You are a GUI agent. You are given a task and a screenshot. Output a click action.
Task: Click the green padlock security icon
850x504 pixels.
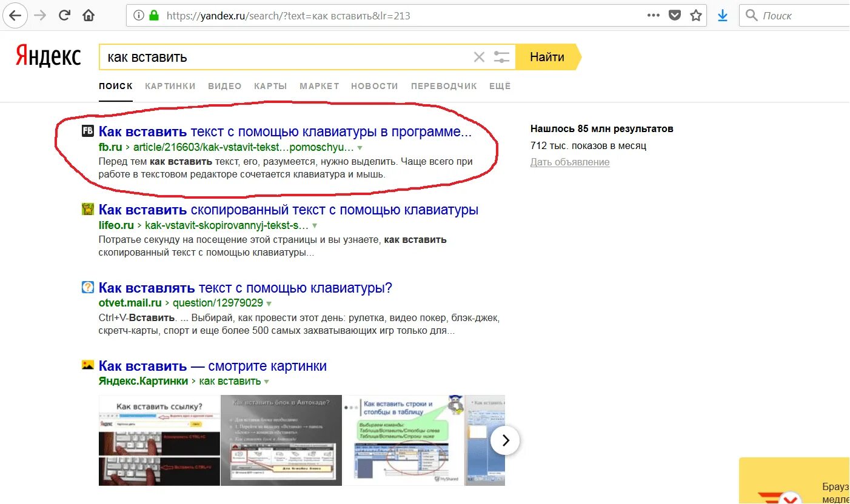point(154,16)
